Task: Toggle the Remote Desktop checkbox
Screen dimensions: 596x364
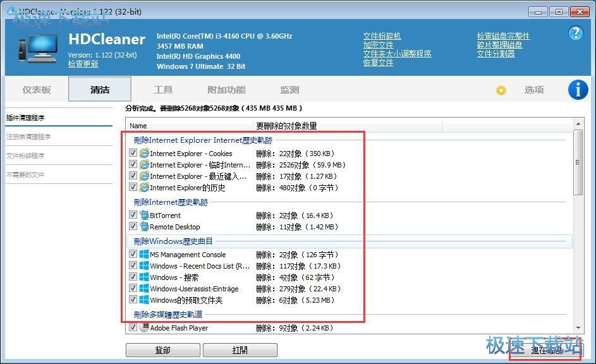Action: click(x=133, y=226)
